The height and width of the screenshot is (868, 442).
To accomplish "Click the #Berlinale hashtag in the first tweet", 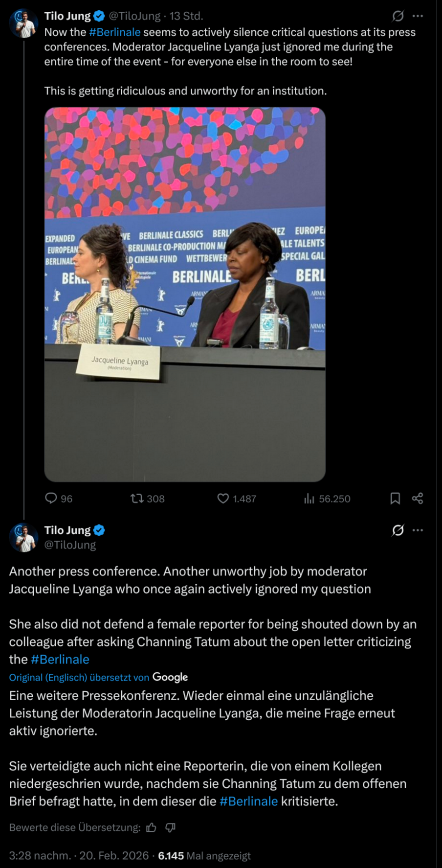I will click(114, 32).
